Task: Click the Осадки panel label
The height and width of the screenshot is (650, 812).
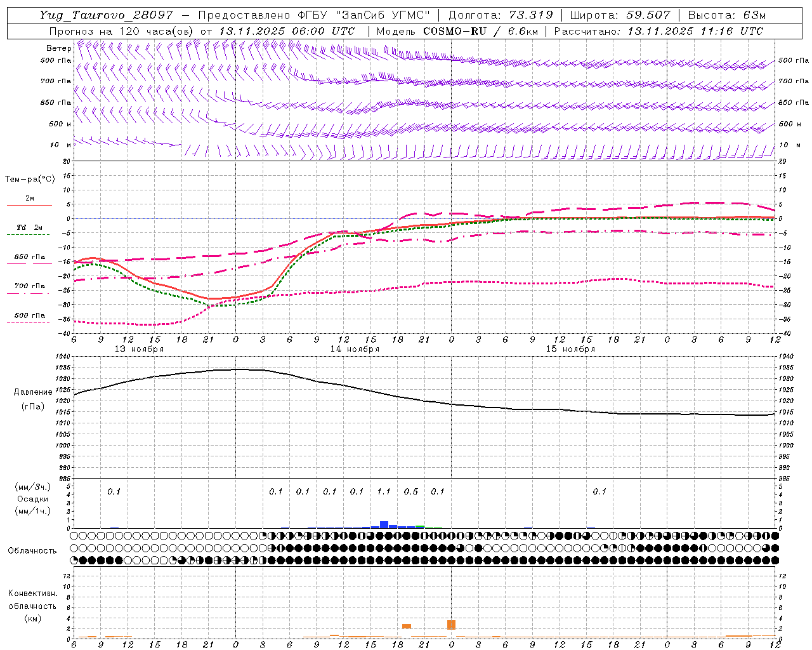Action: 32,499
